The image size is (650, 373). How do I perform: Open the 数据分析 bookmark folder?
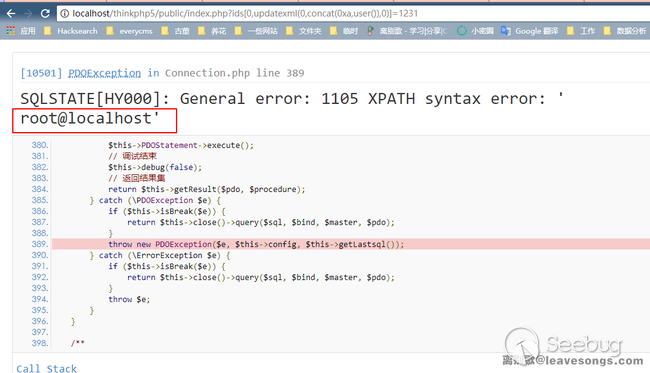[x=625, y=31]
